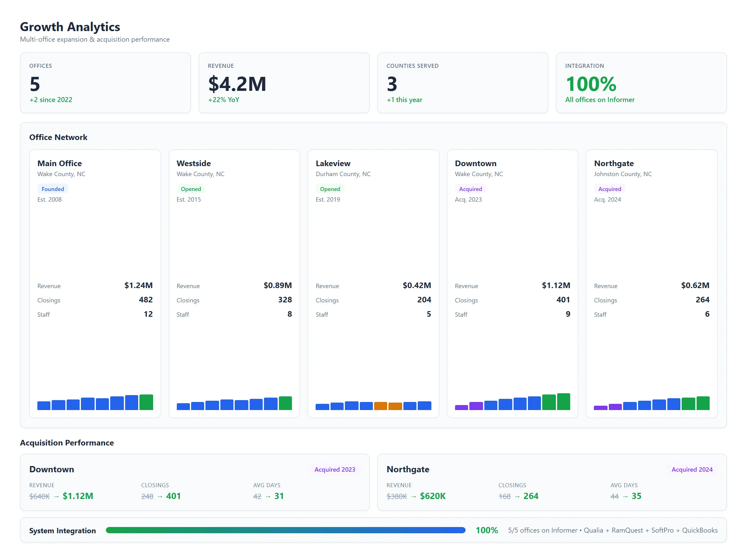
Task: Select the Acquired 2024 tag on Northgate panel
Action: (x=692, y=469)
